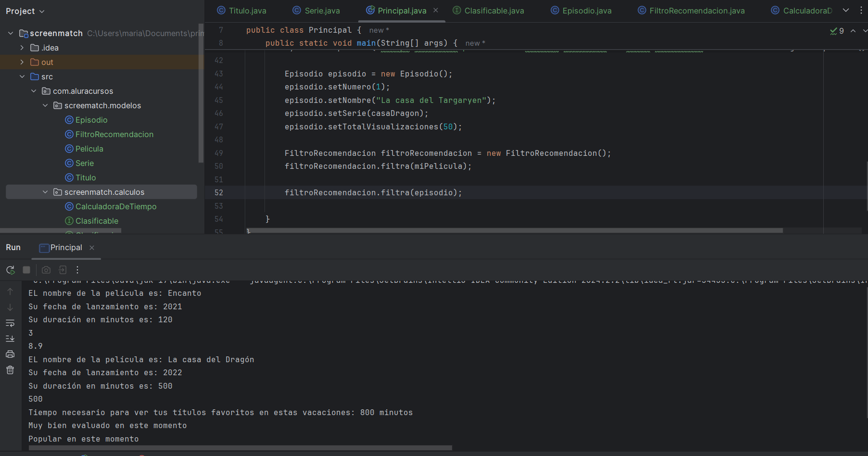
Task: Clear console with the trash icon
Action: click(10, 370)
